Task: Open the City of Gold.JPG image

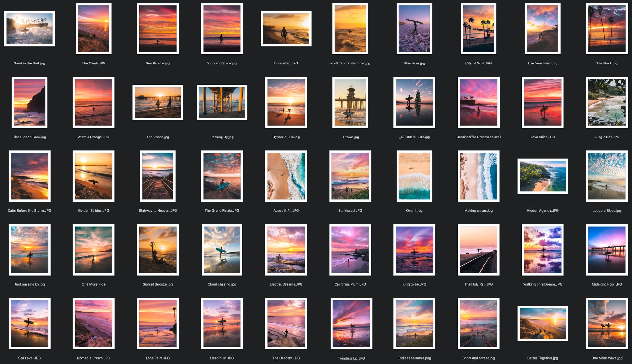Action: 478,29
